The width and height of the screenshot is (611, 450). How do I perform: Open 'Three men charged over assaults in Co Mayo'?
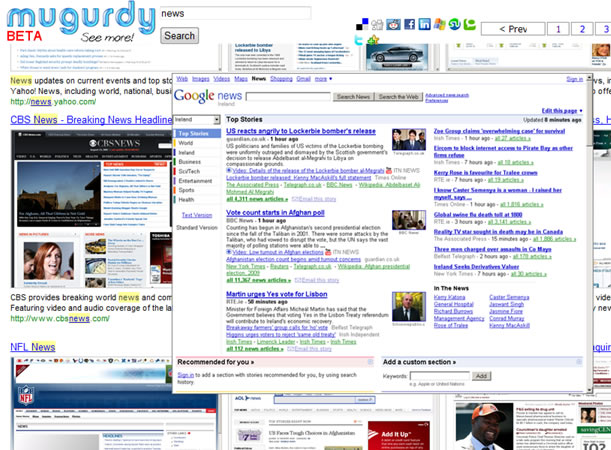(493, 249)
